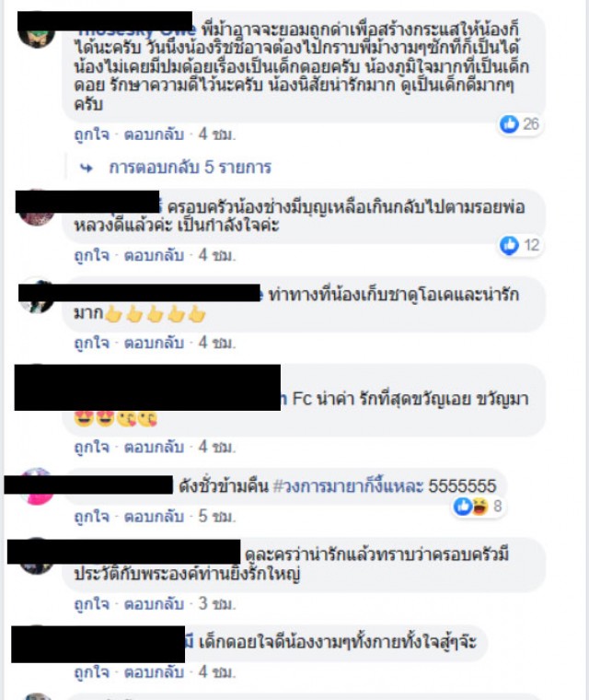Click the reply arrow icon beside การตอบกลับ 5 รายการ
The image size is (589, 700).
(87, 168)
